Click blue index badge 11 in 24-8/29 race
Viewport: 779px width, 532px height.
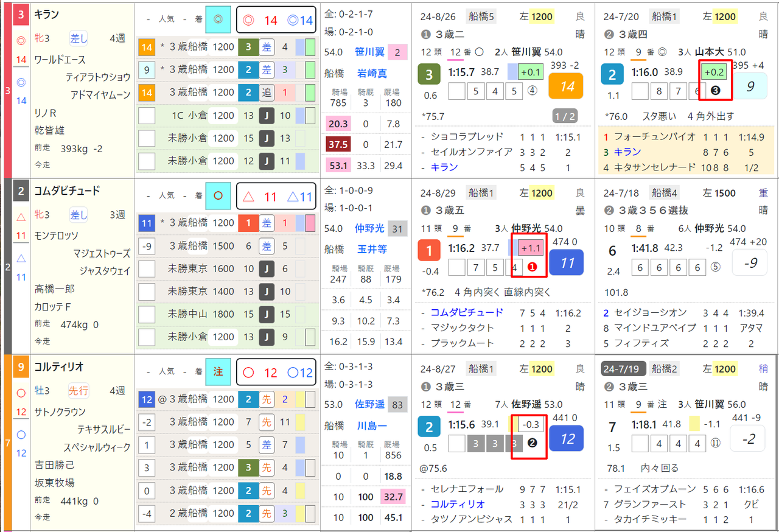[566, 262]
